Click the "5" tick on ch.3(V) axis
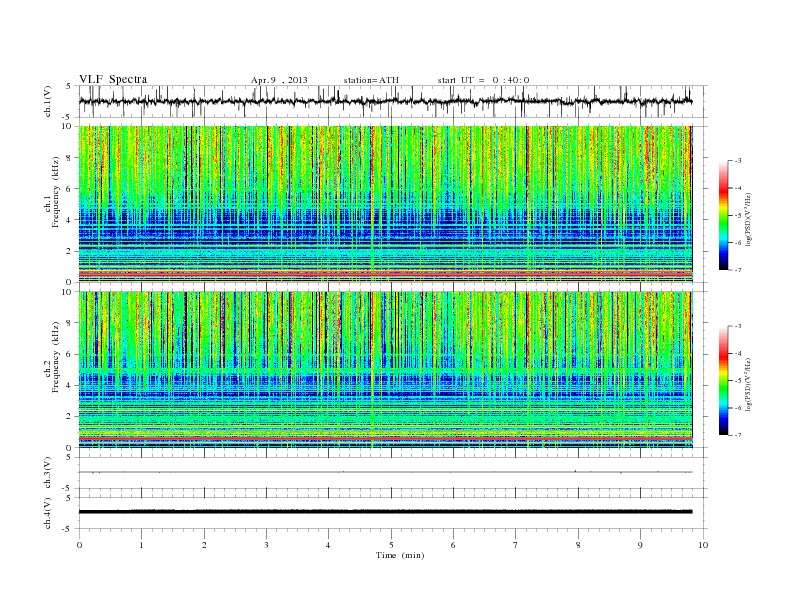The image size is (792, 612). 69,457
